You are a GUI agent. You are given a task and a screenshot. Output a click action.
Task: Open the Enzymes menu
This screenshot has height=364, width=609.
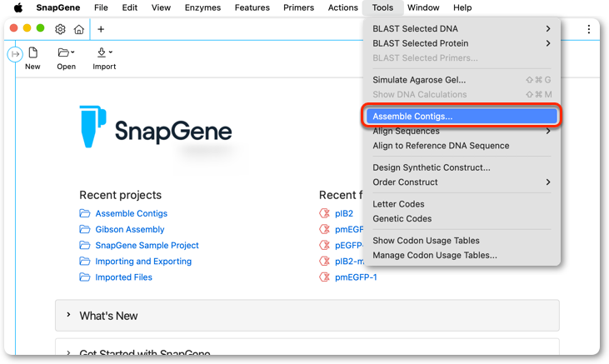[x=202, y=7]
